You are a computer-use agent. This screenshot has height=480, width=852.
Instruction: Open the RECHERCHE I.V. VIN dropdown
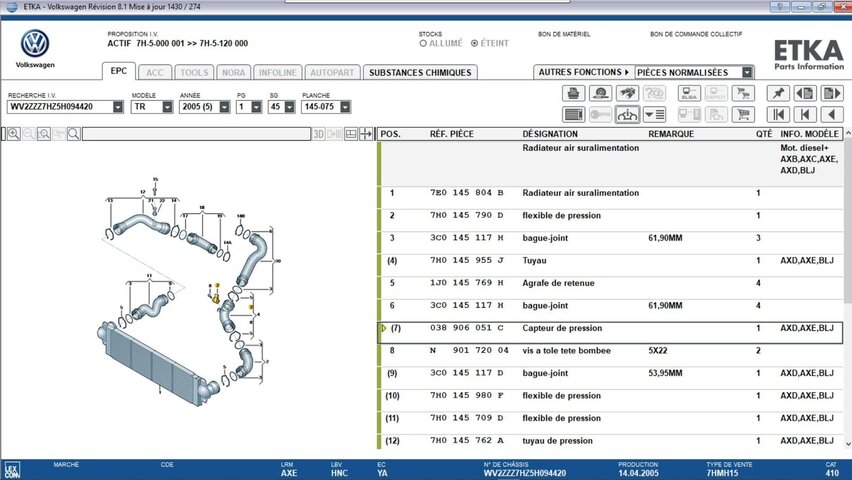(x=118, y=107)
